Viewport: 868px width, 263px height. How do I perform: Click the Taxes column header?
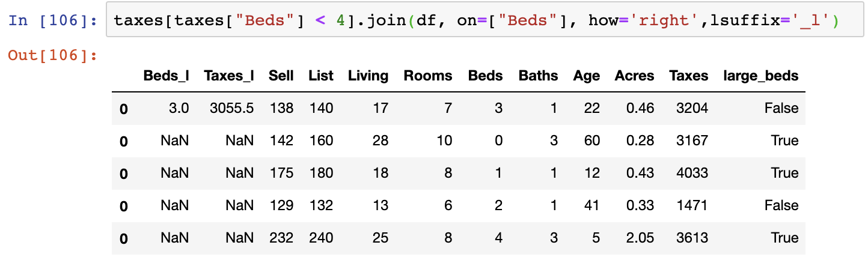pos(688,76)
